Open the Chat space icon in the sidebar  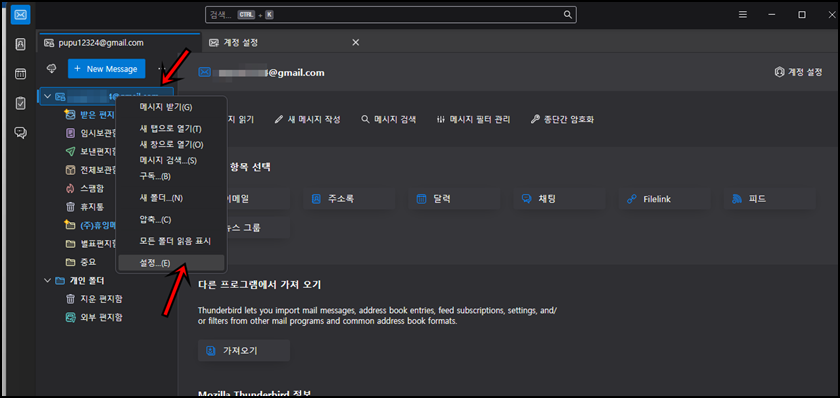(20, 132)
